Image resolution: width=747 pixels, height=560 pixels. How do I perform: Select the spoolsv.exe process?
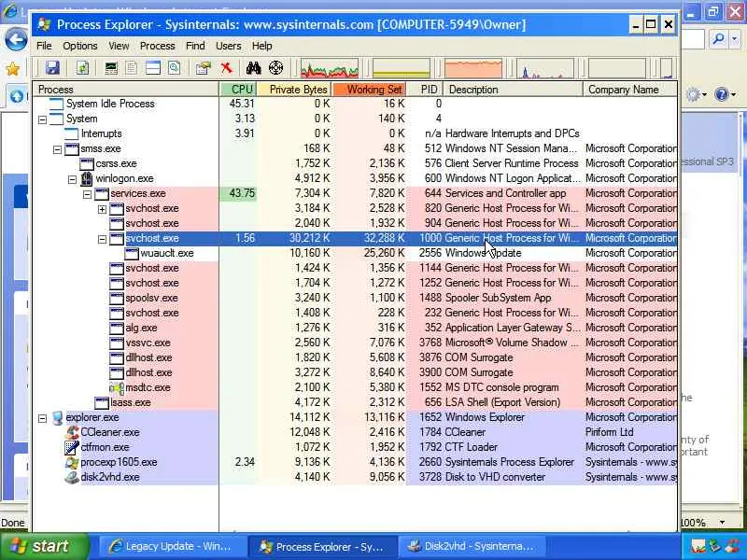pos(355,298)
